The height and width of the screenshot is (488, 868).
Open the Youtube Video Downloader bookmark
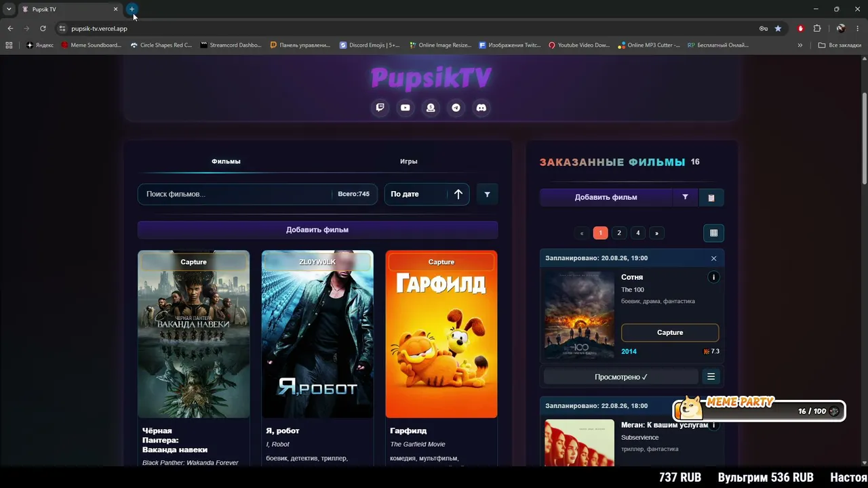(x=579, y=45)
